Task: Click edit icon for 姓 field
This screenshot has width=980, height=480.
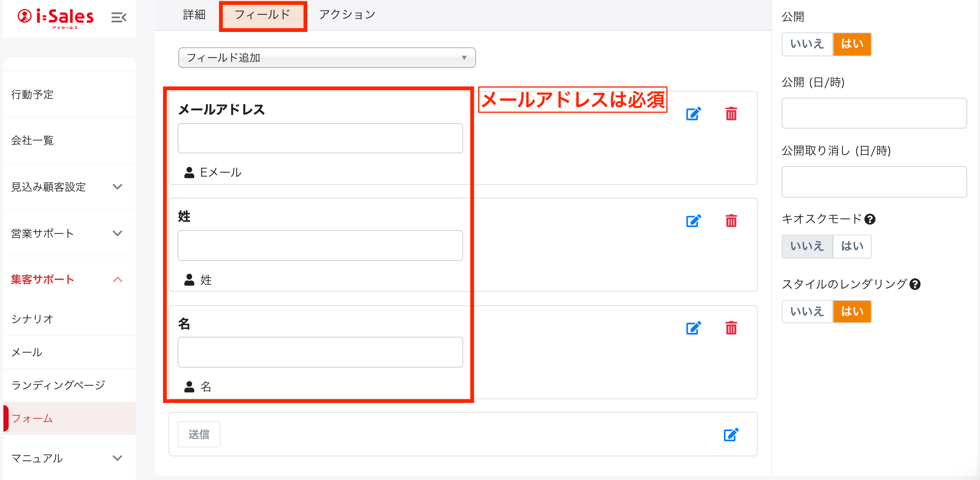Action: pyautogui.click(x=693, y=221)
